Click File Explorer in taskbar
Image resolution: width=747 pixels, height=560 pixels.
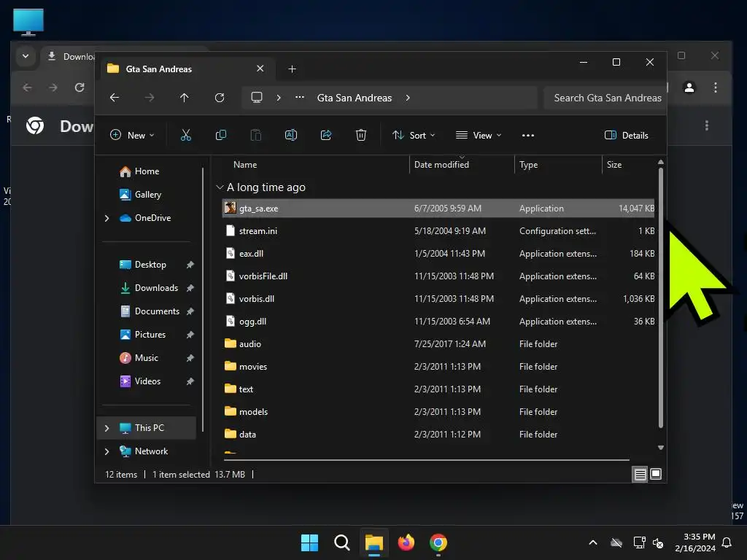[374, 542]
